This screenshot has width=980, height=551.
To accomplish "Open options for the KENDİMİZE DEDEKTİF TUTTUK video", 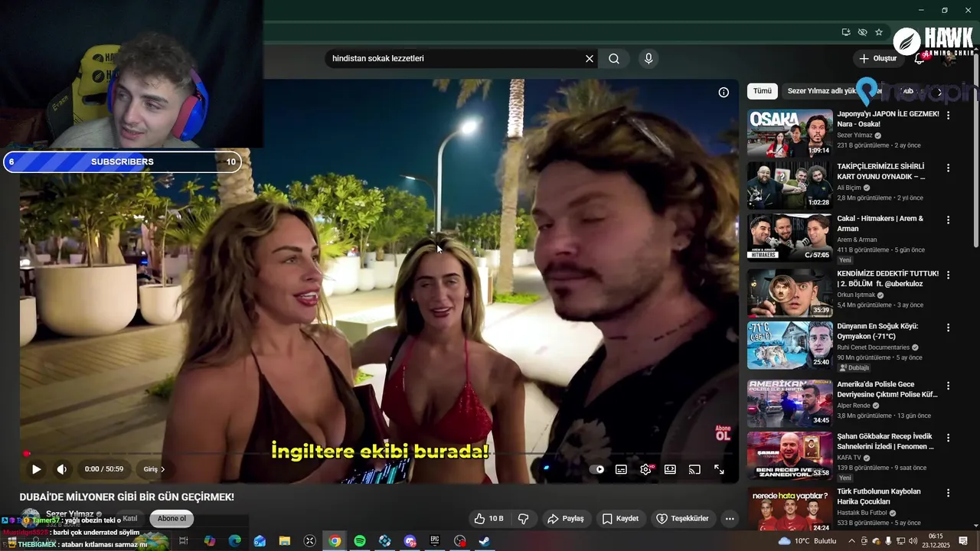I will pyautogui.click(x=948, y=275).
